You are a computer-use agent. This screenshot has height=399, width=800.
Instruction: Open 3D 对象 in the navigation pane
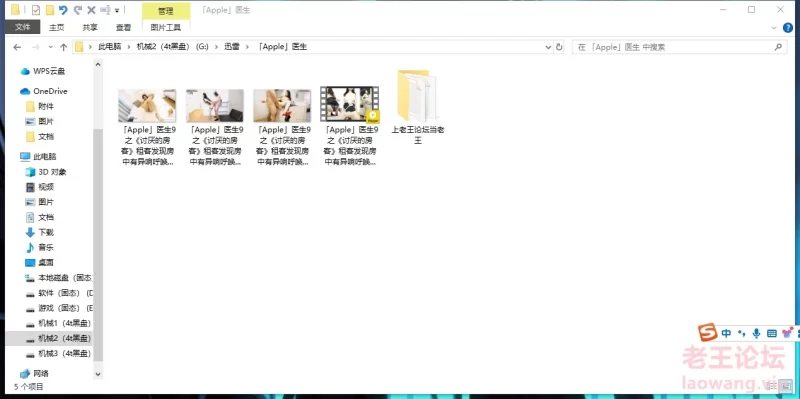tap(46, 172)
